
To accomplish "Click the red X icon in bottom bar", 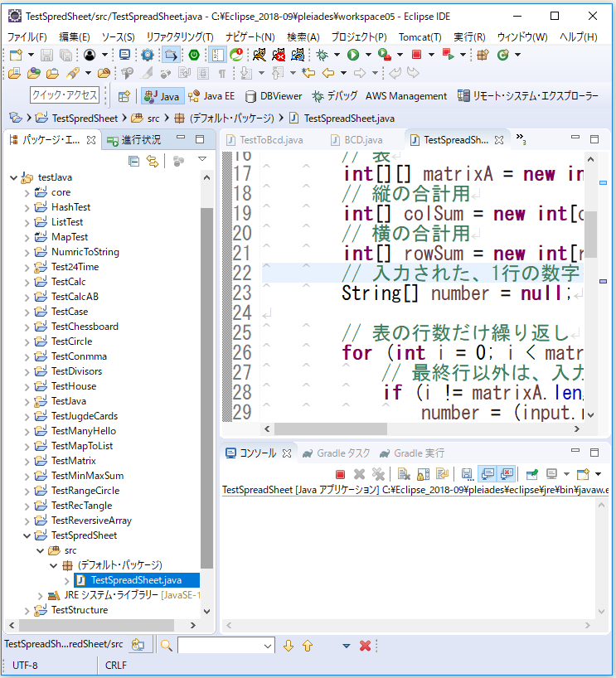I will coord(365,646).
